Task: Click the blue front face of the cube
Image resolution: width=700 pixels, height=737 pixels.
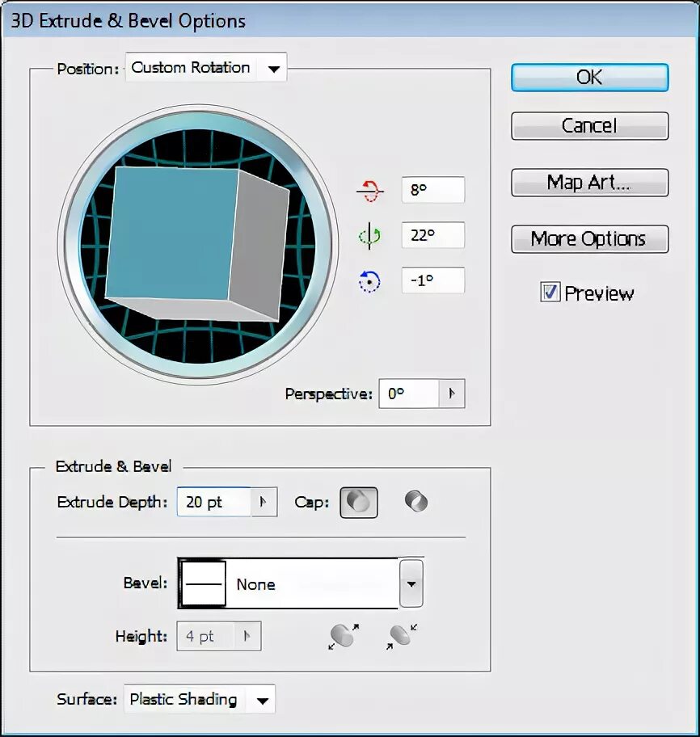Action: pos(171,234)
